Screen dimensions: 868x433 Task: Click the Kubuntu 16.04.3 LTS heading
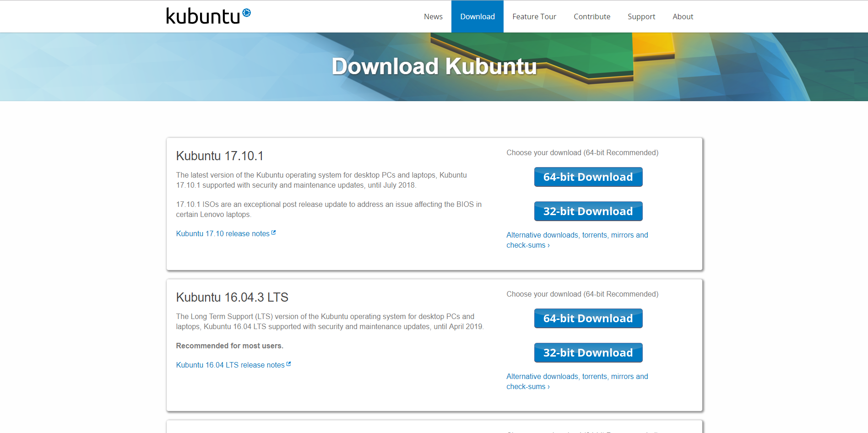232,297
